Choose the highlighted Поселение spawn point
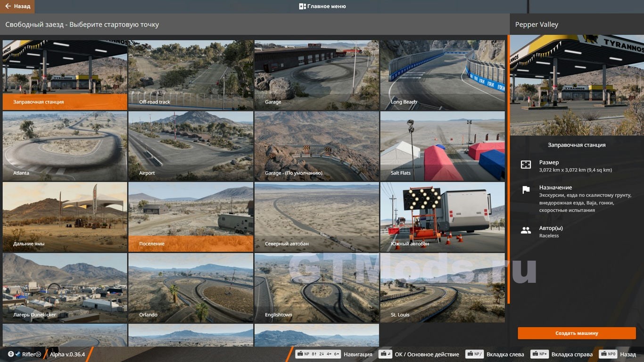644x362 pixels. point(190,217)
